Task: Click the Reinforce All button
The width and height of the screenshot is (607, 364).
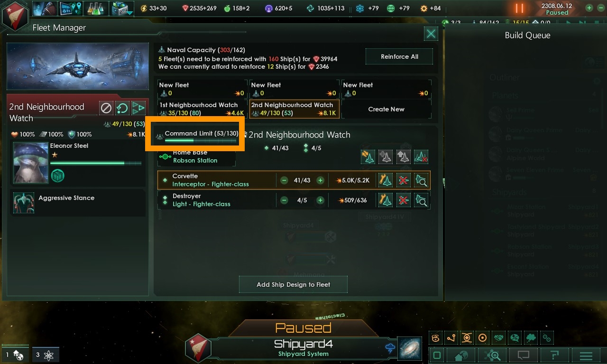Action: tap(399, 56)
